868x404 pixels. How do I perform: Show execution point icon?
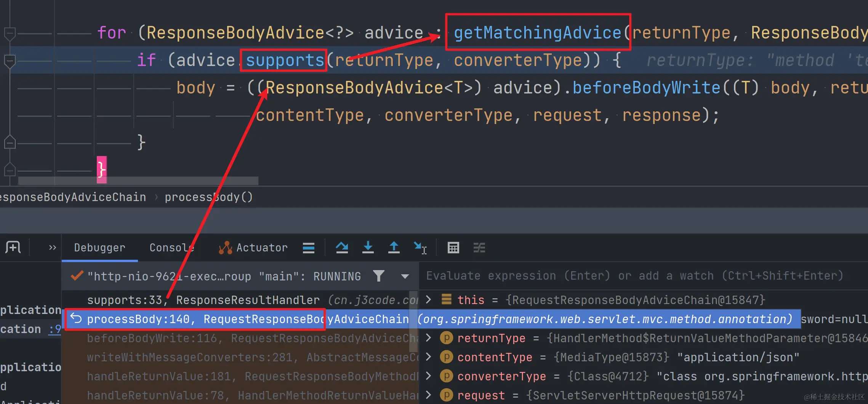(309, 248)
